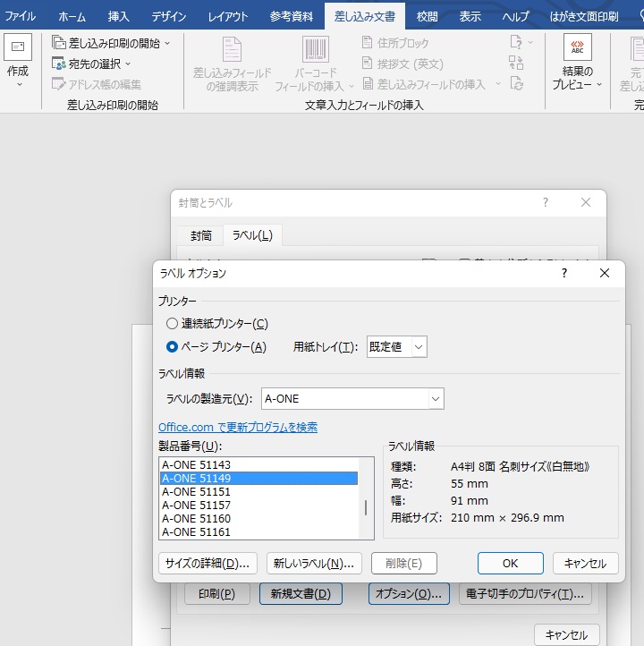Open 宛先の選択 dropdown
This screenshot has height=646, width=644.
[x=91, y=64]
